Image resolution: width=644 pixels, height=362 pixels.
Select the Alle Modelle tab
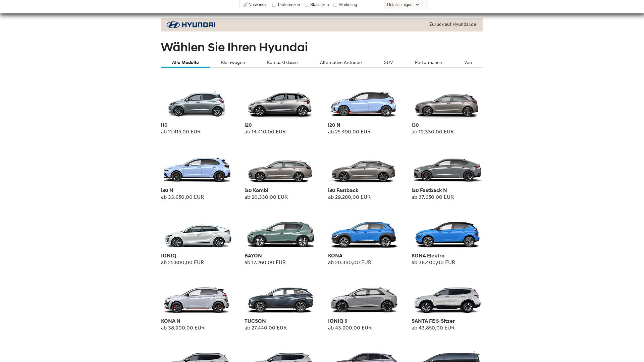point(185,62)
